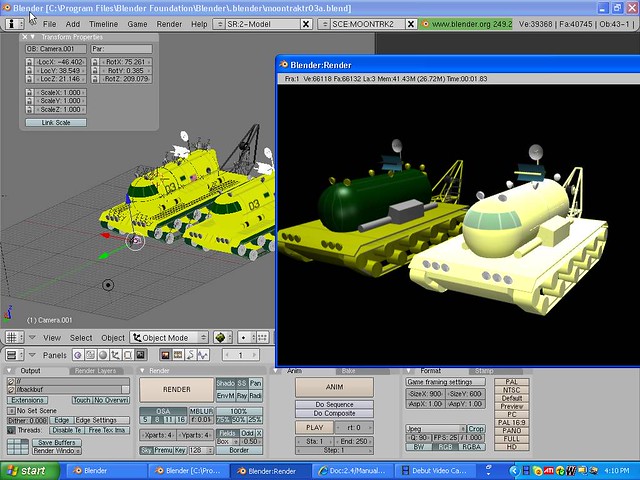Open the Object Mode dropdown

point(169,338)
